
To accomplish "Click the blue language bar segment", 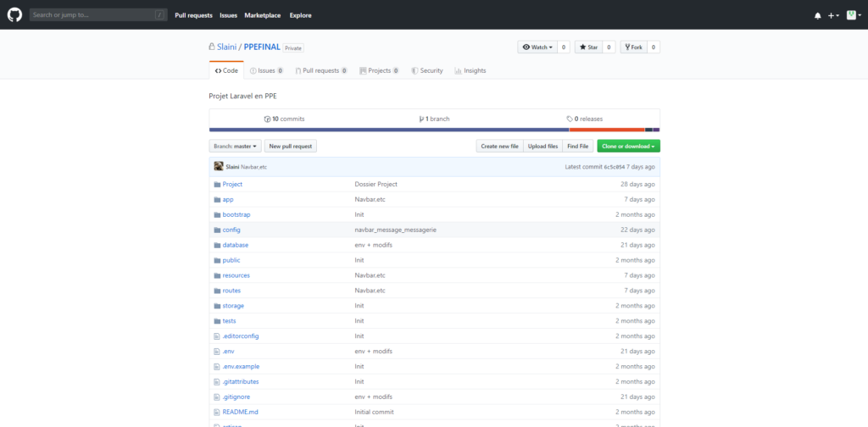I will [x=389, y=130].
